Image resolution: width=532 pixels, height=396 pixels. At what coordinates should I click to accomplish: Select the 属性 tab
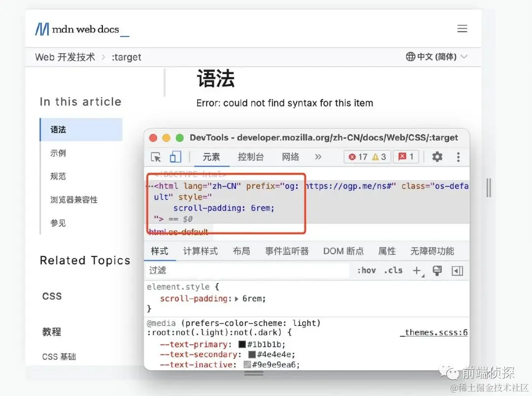click(x=387, y=252)
